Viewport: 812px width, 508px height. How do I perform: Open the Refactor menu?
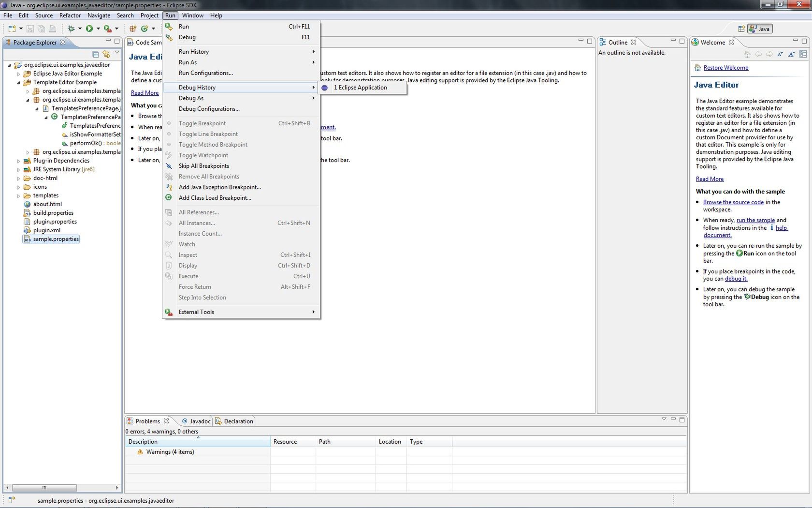point(70,15)
